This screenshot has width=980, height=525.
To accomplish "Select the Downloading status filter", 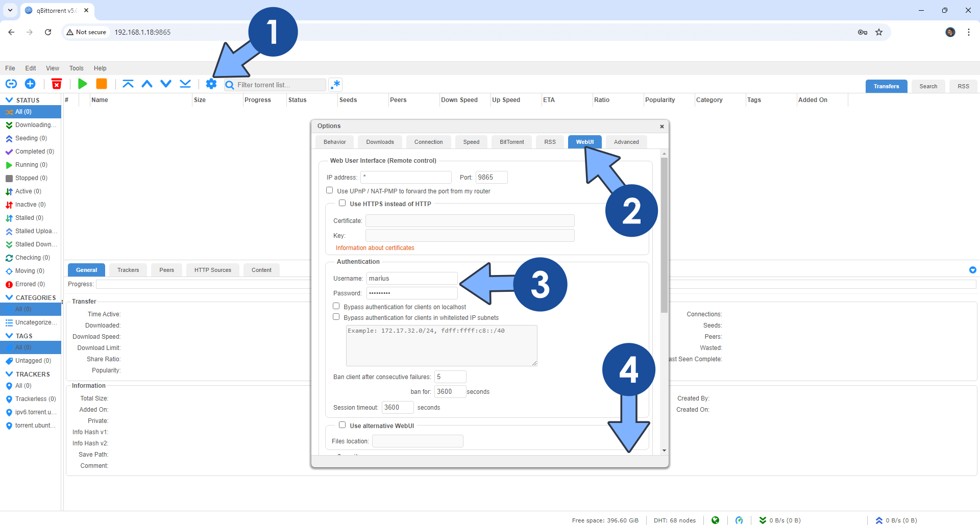I will [31, 125].
